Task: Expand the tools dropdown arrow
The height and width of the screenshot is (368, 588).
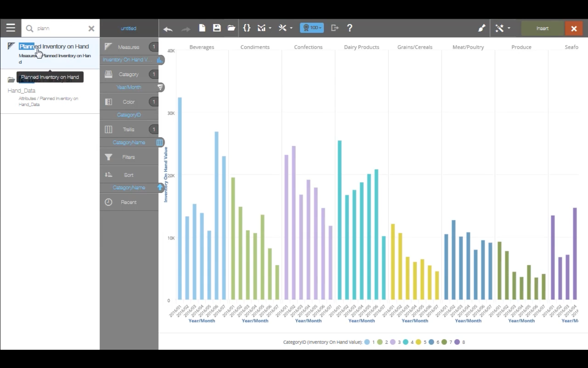Action: click(x=291, y=28)
